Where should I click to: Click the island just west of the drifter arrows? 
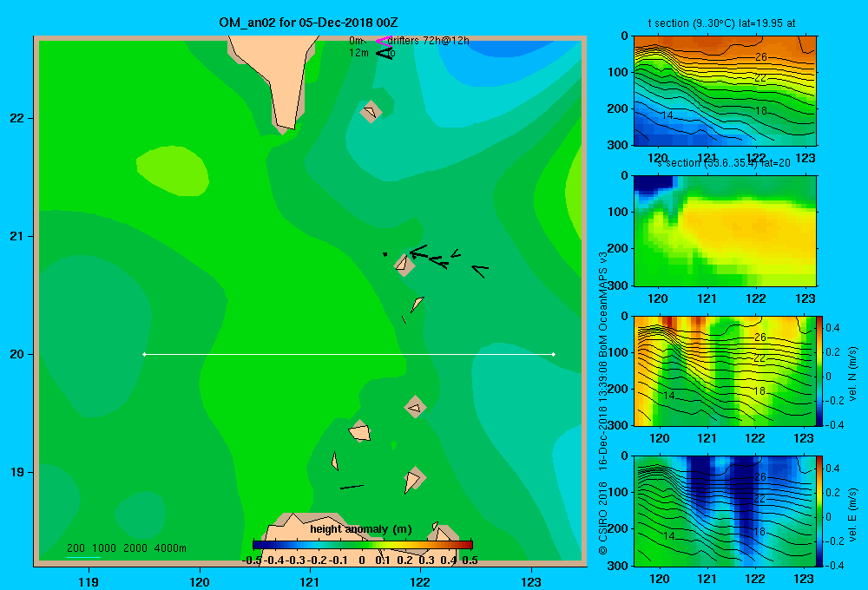point(404,265)
